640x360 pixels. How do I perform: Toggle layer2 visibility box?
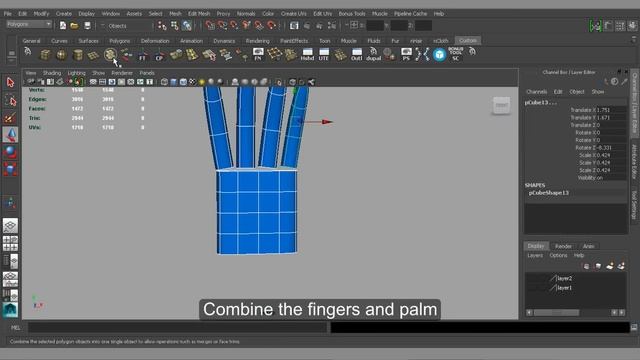(x=530, y=278)
